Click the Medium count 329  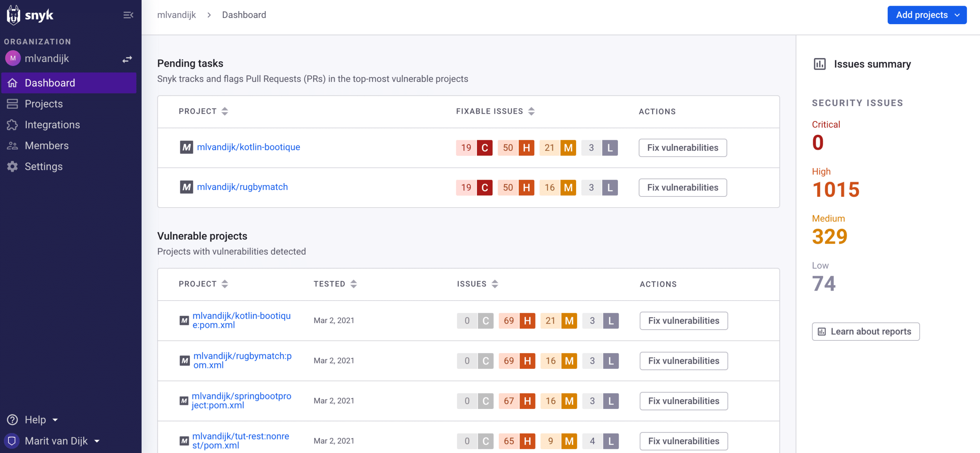click(x=830, y=237)
